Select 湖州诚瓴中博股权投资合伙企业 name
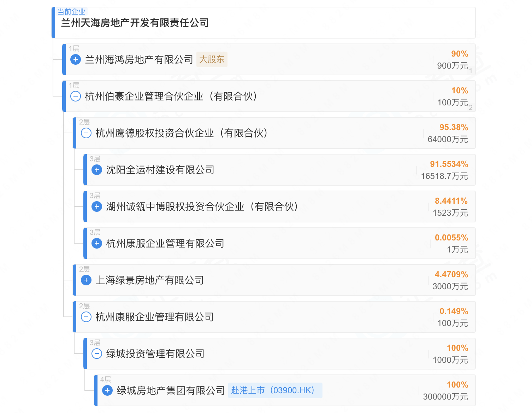The width and height of the screenshot is (532, 413). tap(202, 206)
